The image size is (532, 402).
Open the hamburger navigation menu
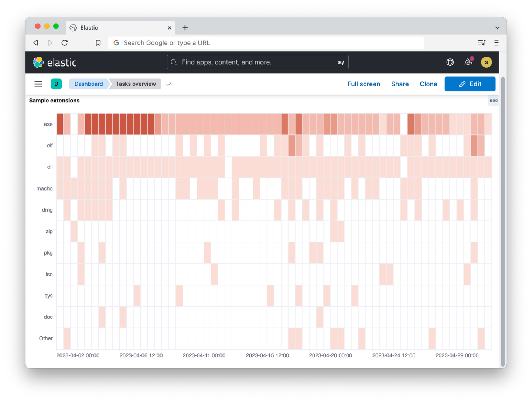38,84
